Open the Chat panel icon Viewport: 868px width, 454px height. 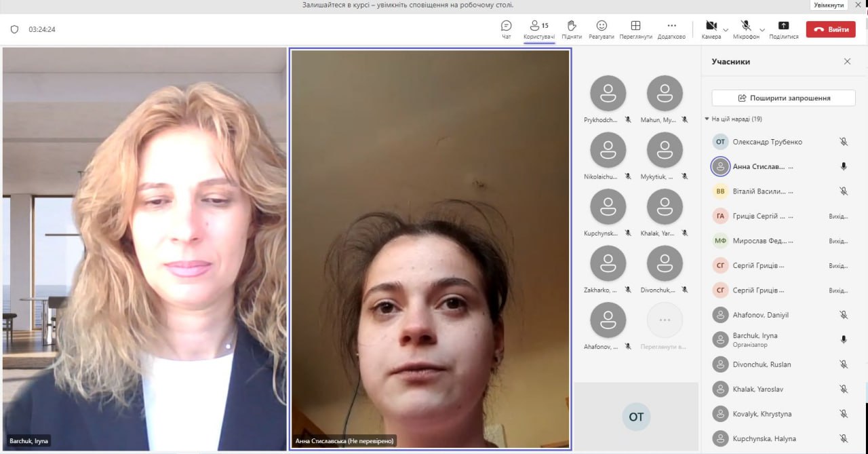click(x=506, y=26)
